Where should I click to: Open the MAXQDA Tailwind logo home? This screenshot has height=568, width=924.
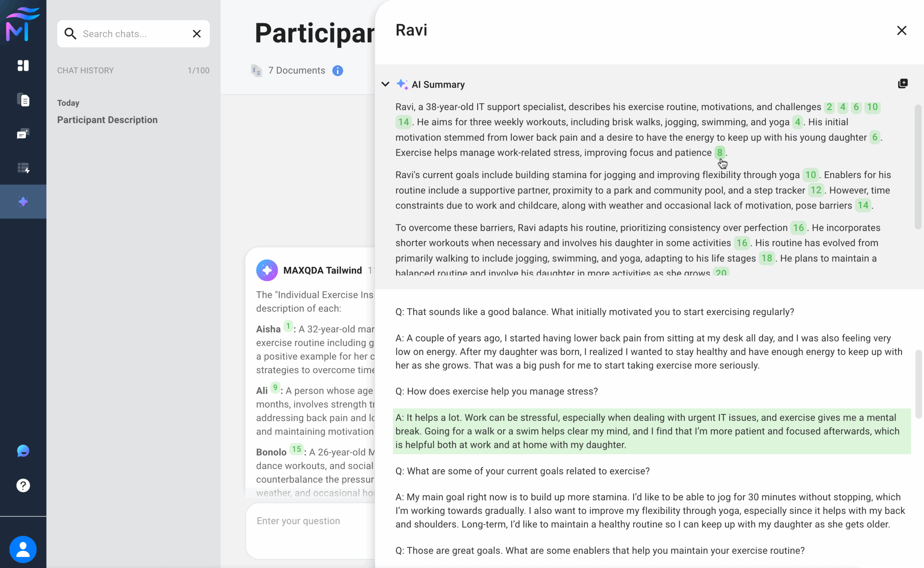(22, 25)
